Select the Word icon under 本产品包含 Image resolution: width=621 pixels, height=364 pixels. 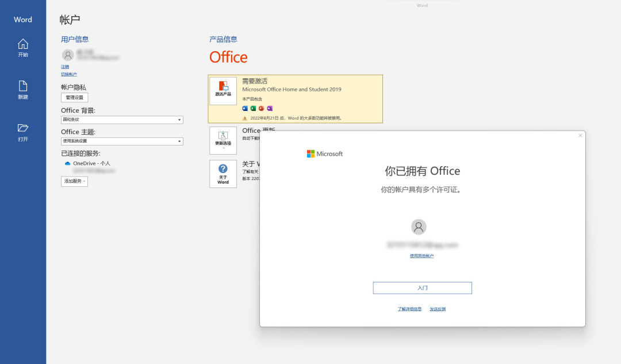click(244, 108)
